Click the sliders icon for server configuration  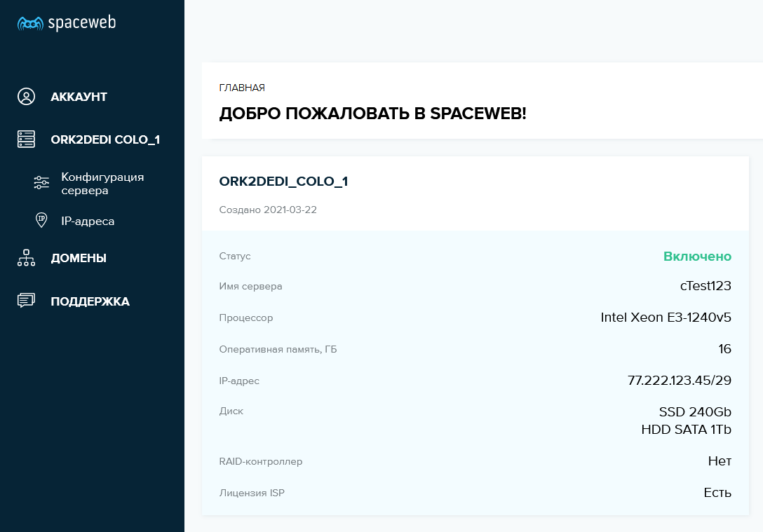coord(41,183)
